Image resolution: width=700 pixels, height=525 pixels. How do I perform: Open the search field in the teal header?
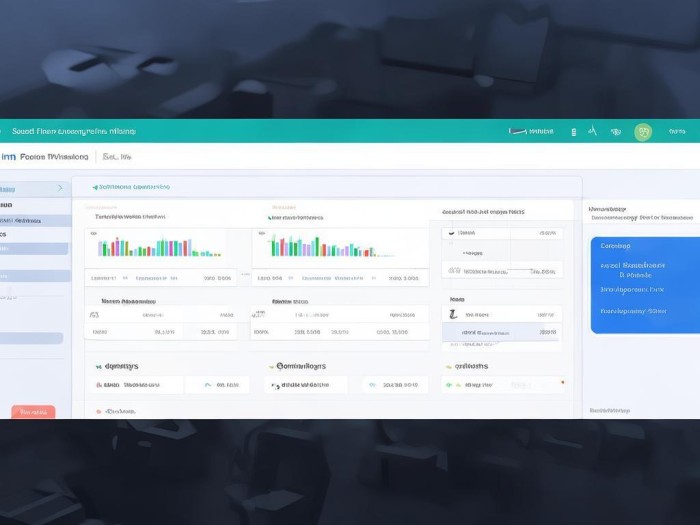(x=531, y=131)
